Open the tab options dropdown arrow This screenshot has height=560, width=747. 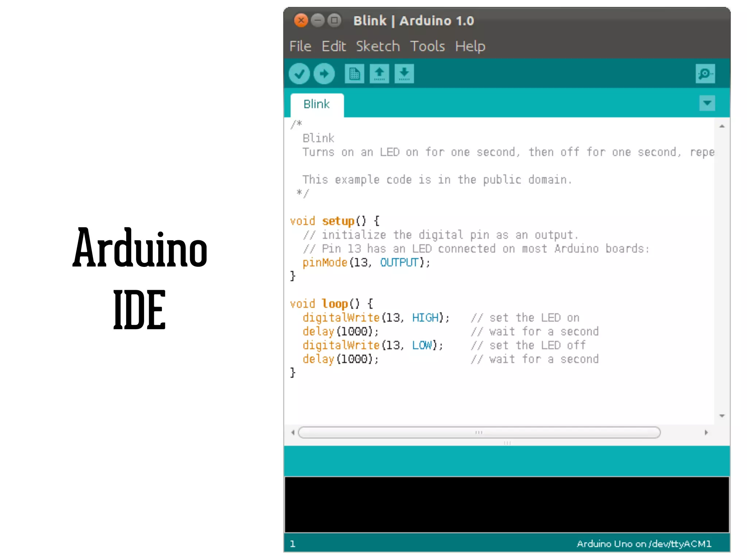point(707,103)
